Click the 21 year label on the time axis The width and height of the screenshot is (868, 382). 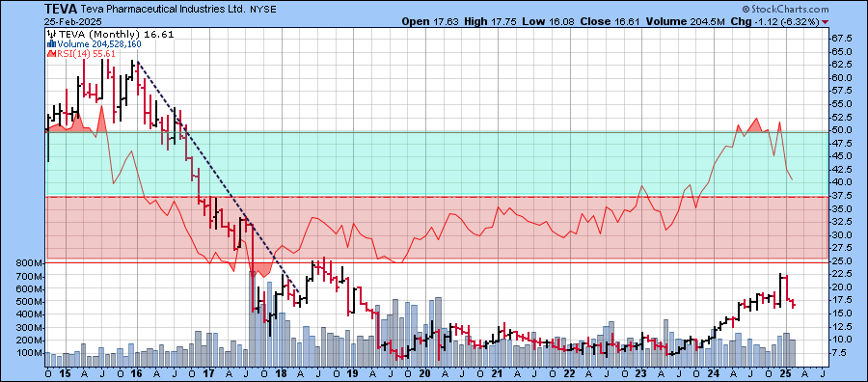[x=497, y=374]
